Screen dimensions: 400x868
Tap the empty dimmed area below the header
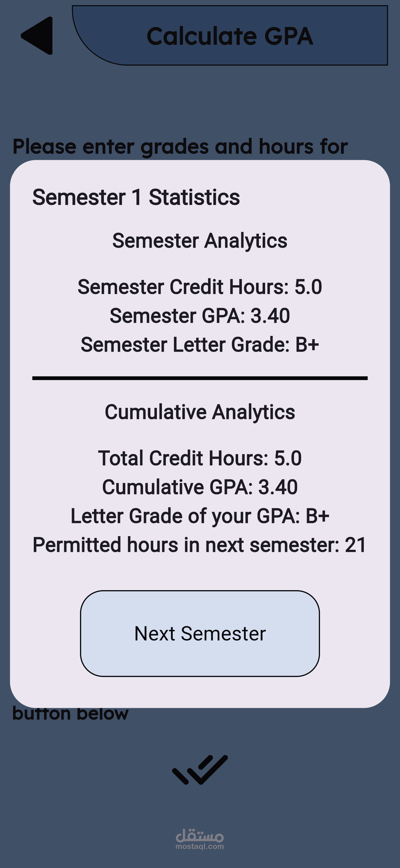click(x=200, y=101)
